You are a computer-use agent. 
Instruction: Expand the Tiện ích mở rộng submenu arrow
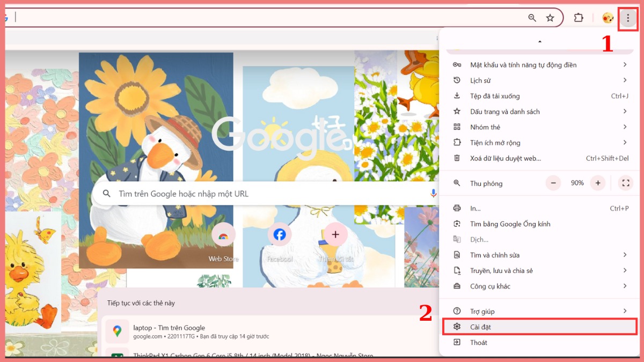625,143
